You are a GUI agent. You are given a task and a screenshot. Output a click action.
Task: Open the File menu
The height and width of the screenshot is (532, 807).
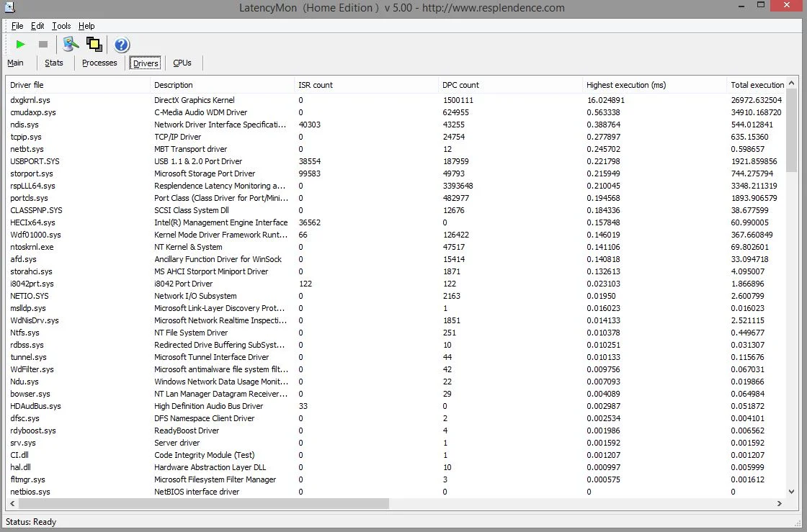pyautogui.click(x=17, y=26)
